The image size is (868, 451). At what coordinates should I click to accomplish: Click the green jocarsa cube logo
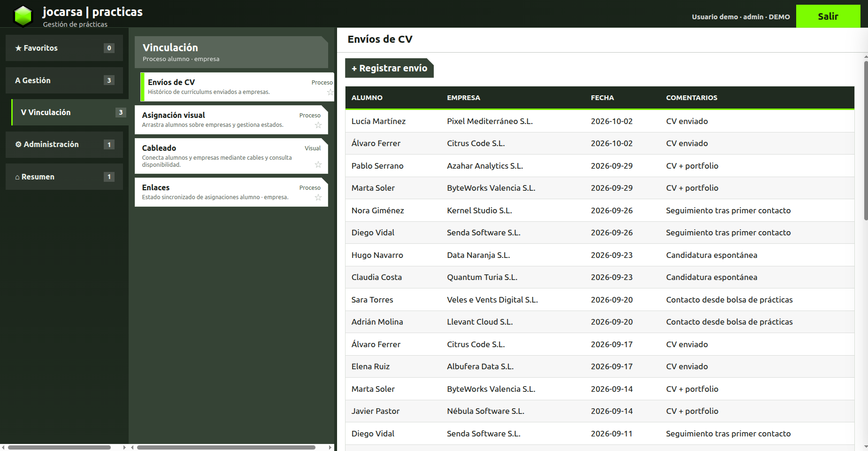click(23, 16)
